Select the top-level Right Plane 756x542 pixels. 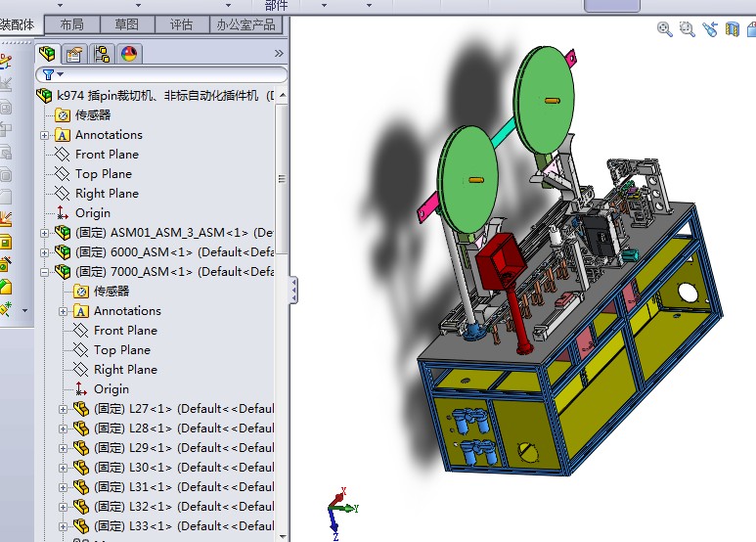(x=107, y=194)
